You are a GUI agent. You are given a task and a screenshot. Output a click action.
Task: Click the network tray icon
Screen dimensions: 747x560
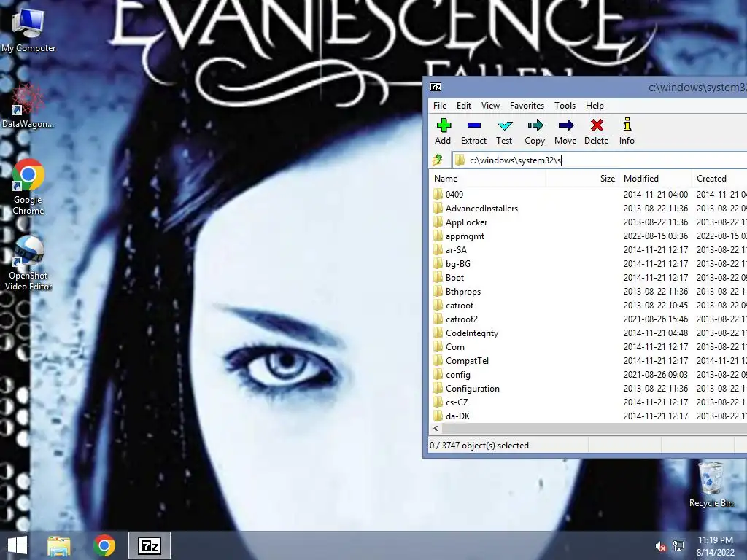tap(678, 546)
